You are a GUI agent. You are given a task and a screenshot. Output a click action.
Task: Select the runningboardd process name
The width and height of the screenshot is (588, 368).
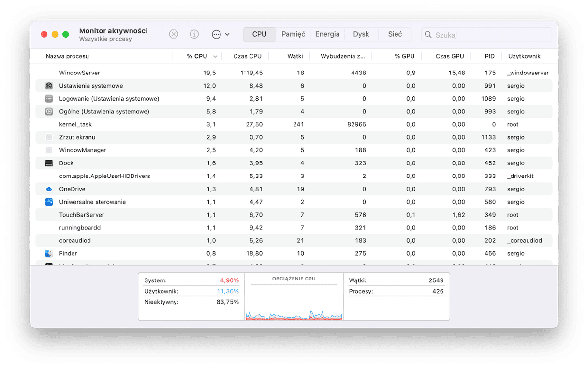click(x=80, y=228)
